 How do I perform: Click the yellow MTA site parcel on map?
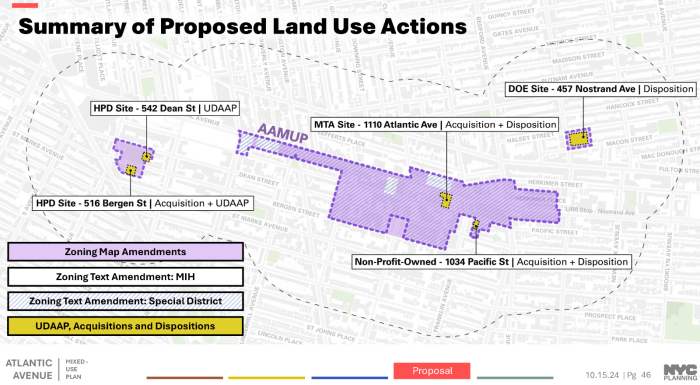tap(446, 200)
